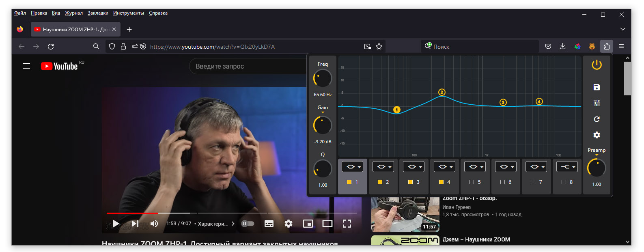This screenshot has width=644, height=252.
Task: Close the Наушники ZOOM ZHP-1 tab
Action: (114, 29)
